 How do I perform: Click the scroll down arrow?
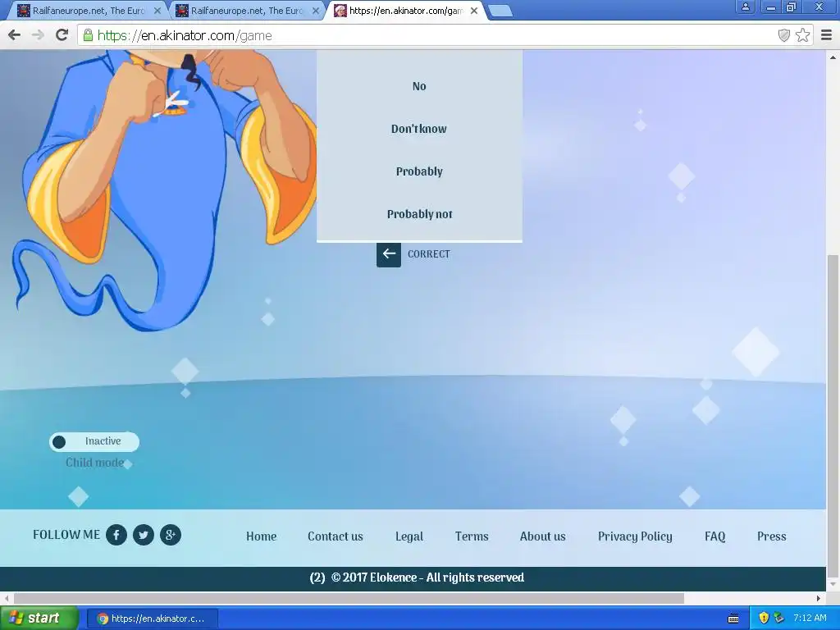[833, 583]
